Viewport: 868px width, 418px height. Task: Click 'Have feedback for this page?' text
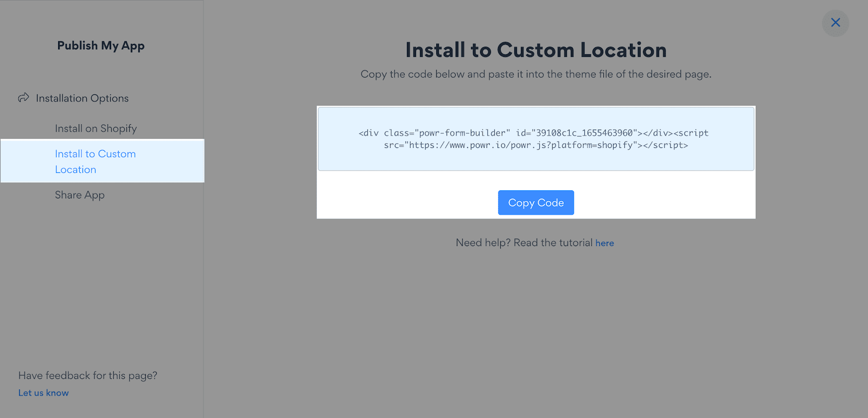tap(88, 376)
